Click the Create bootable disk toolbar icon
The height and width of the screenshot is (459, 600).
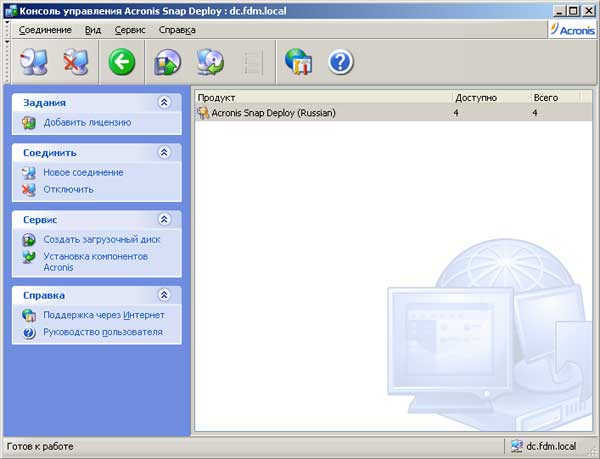168,62
